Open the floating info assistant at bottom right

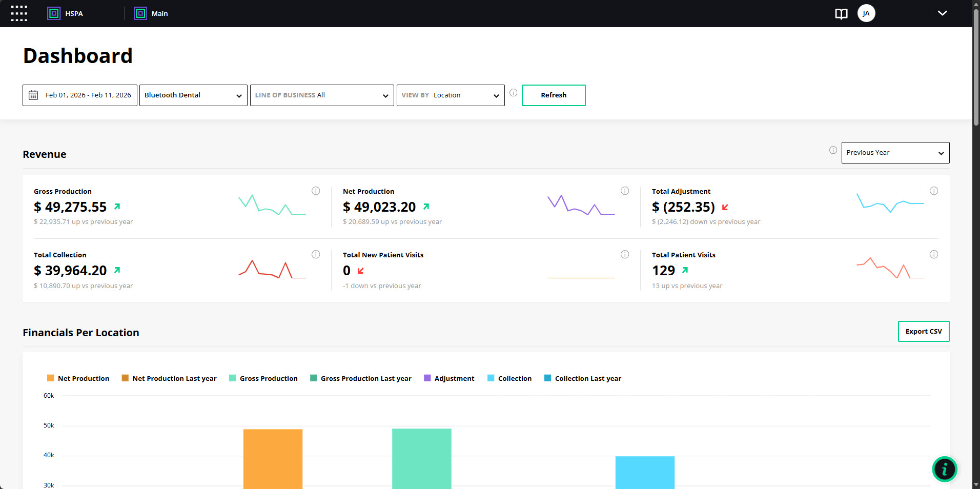pyautogui.click(x=945, y=469)
